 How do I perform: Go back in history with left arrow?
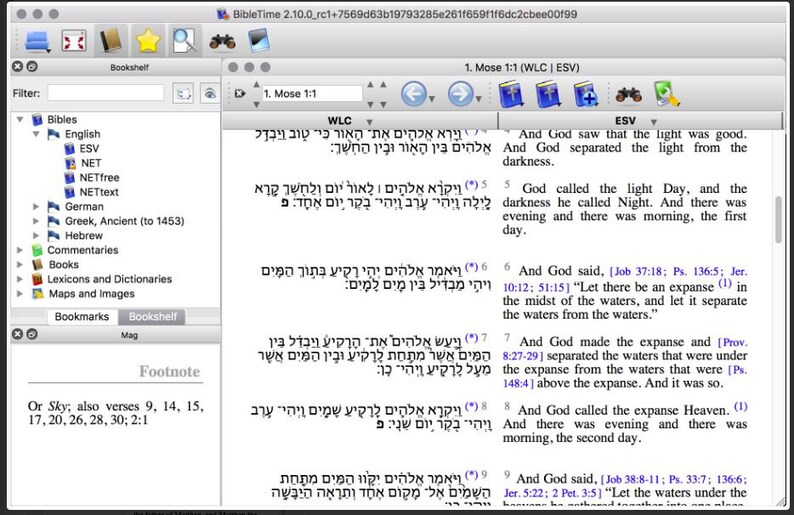[413, 94]
